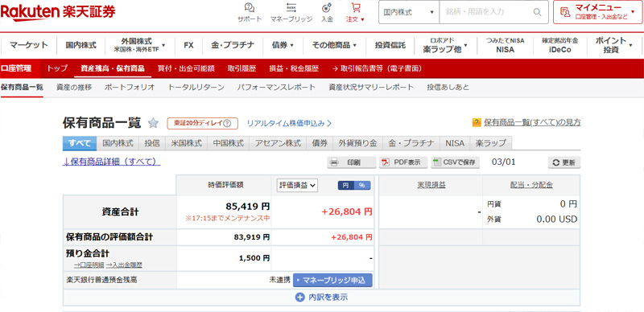Open the 国内株式 search category dropdown
Image resolution: width=644 pixels, height=312 pixels.
click(x=409, y=12)
